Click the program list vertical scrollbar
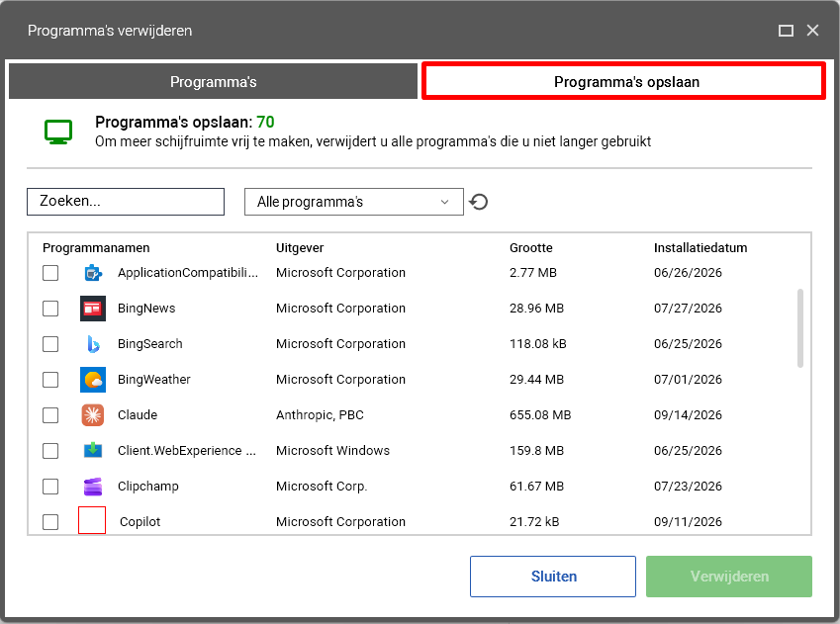 800,328
